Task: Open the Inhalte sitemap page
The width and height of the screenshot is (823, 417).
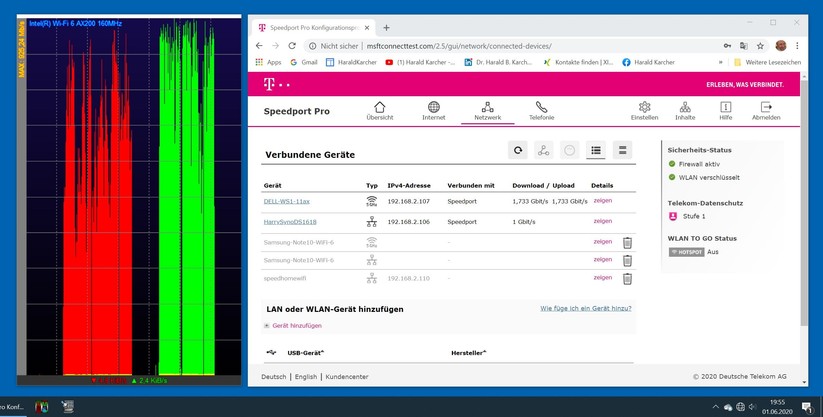Action: [x=685, y=111]
